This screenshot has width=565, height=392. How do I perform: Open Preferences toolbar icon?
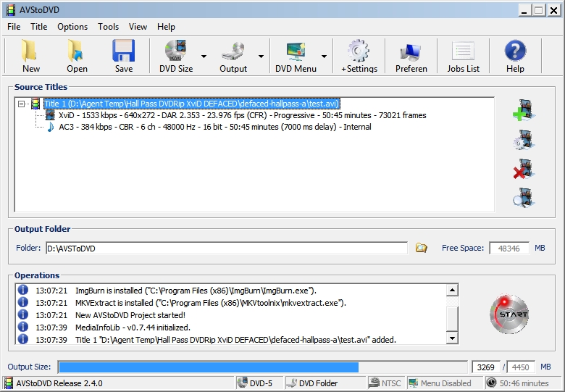coord(411,56)
